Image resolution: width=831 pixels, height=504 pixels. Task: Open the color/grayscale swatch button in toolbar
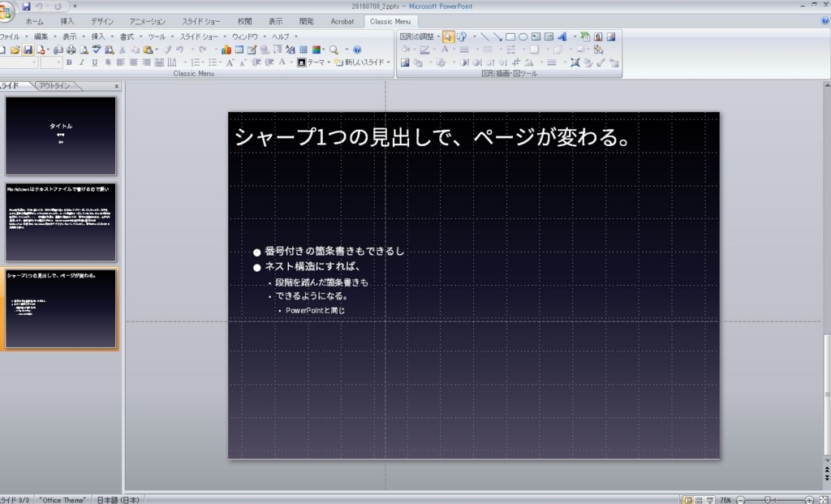316,50
